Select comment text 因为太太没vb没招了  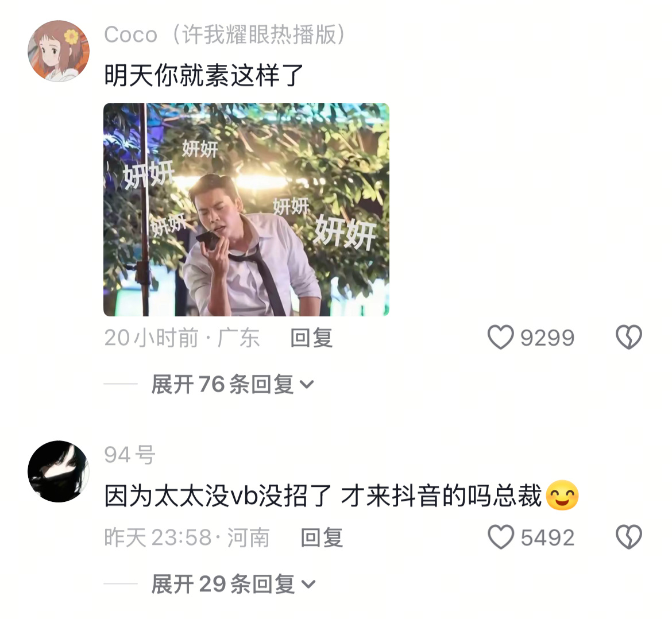pos(218,496)
